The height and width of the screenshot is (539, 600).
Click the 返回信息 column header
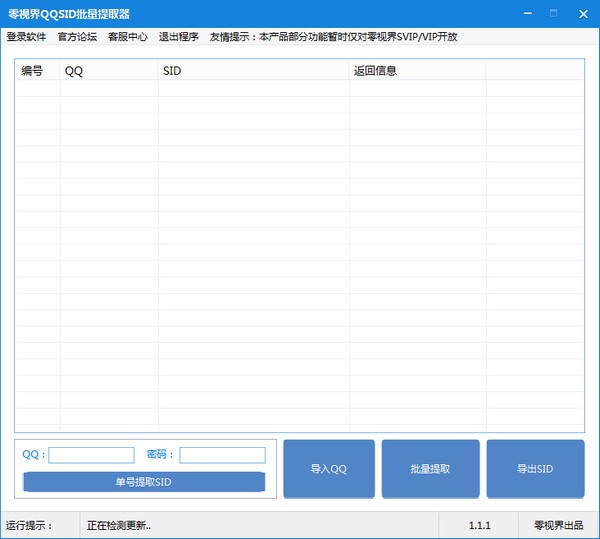tap(417, 70)
